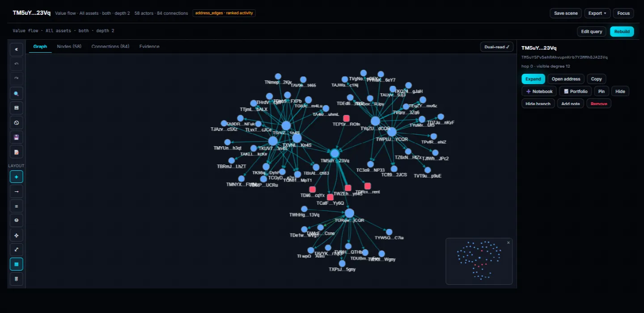This screenshot has height=313, width=644.
Task: Open the Nodes (58) tab
Action: tap(69, 47)
